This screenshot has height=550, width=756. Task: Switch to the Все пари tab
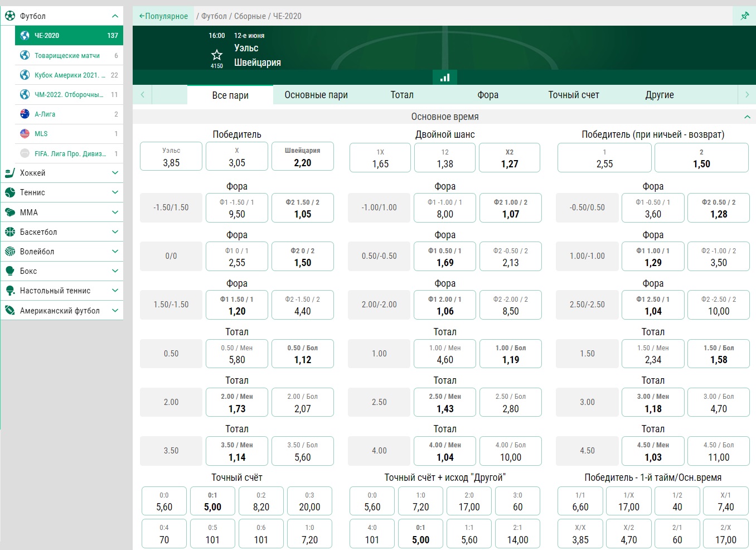(230, 95)
